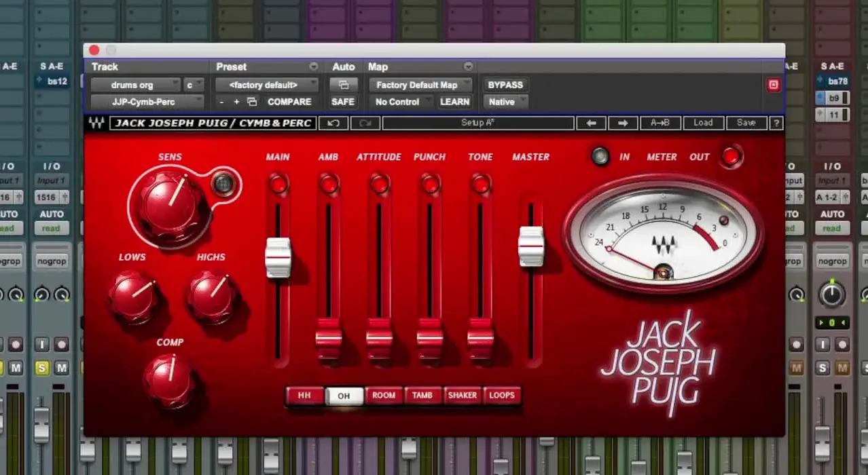Click the COMPARE button
868x475 pixels.
point(289,101)
